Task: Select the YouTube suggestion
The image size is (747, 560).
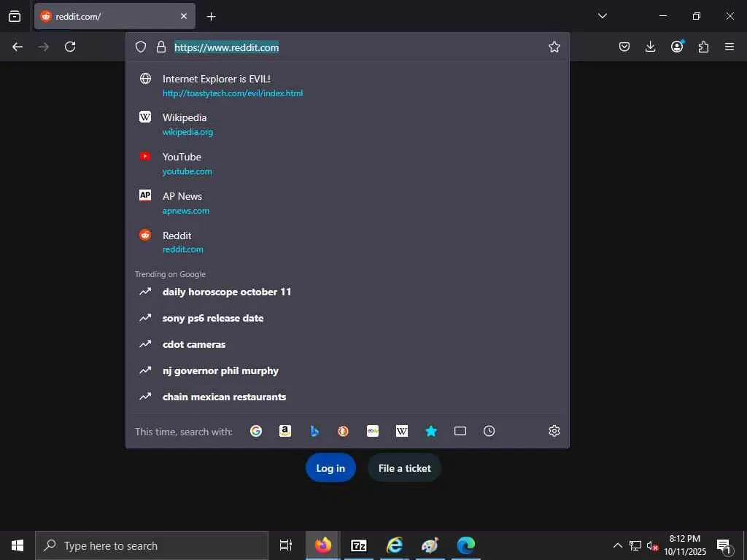Action: point(347,164)
